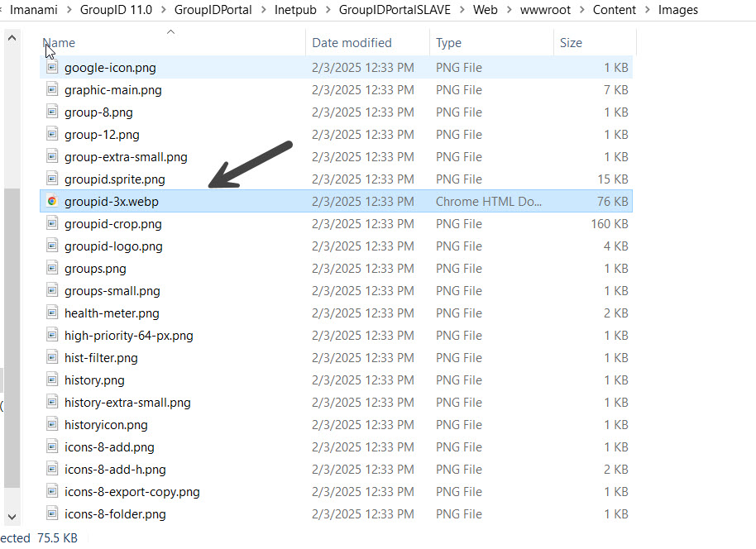
Task: Click the scrollbar up arrow
Action: coord(12,36)
